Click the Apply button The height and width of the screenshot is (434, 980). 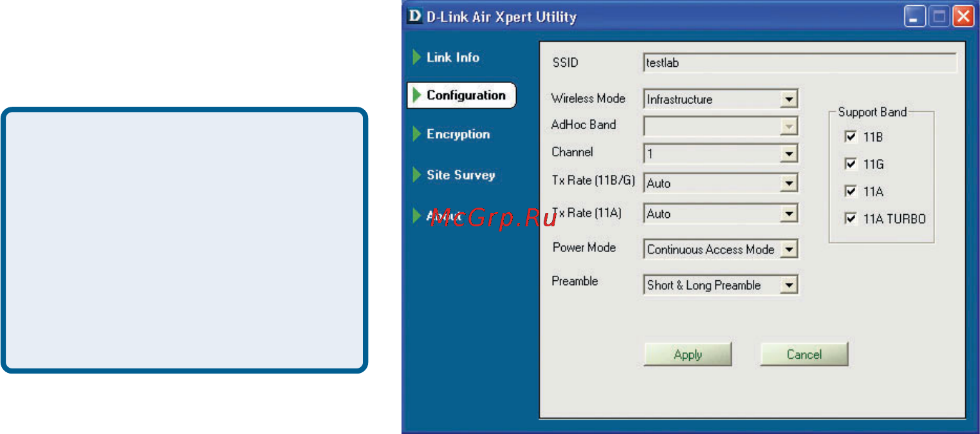(688, 354)
